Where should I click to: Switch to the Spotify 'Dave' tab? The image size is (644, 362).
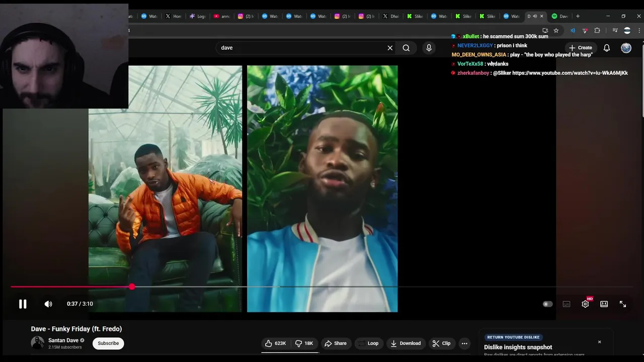click(559, 16)
